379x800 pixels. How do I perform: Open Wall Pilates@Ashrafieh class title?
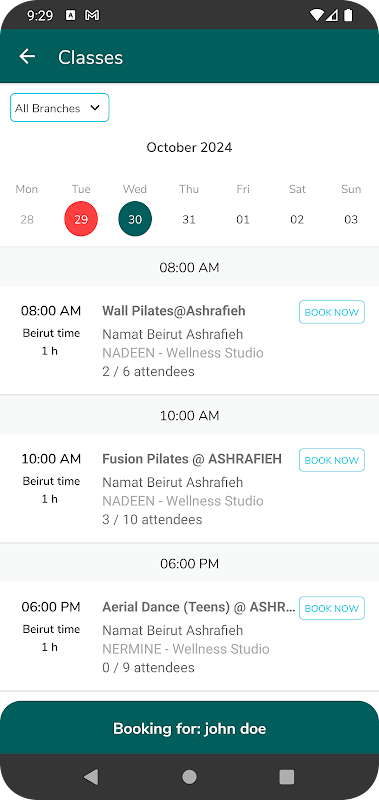click(174, 311)
